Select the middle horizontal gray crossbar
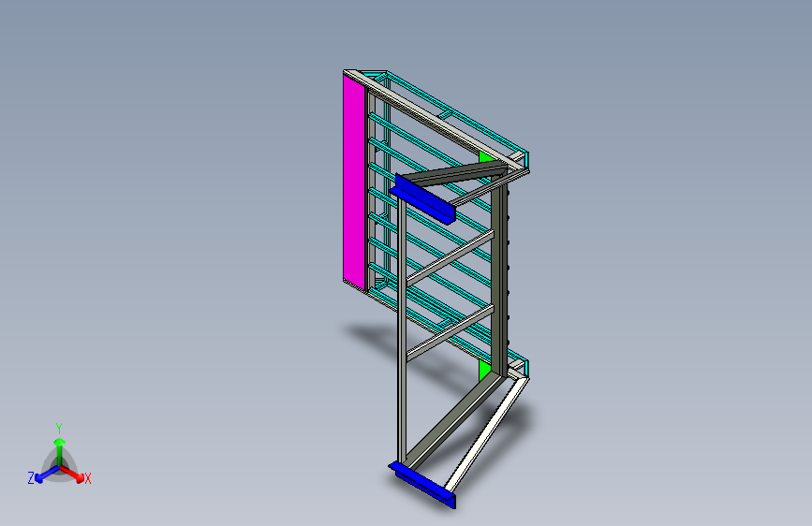Screen dimensions: 812x526 [450, 257]
